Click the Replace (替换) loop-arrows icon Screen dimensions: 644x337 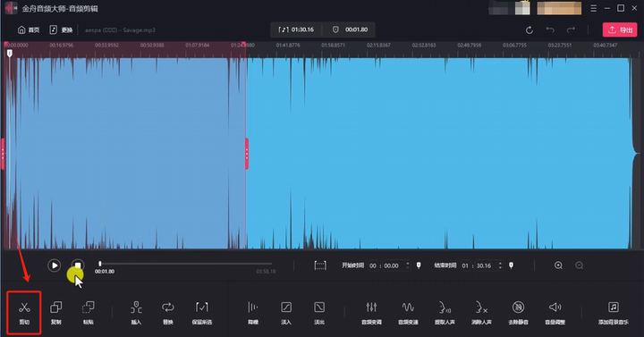(168, 307)
